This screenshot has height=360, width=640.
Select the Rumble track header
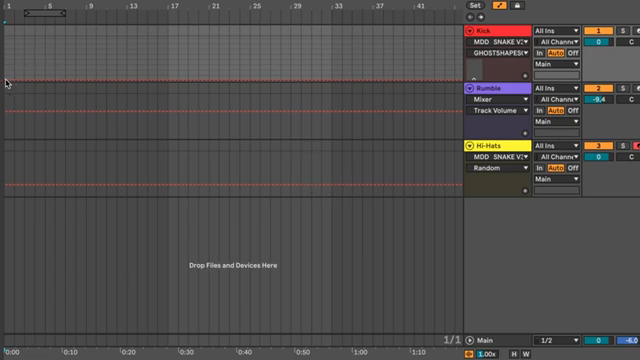coord(498,88)
